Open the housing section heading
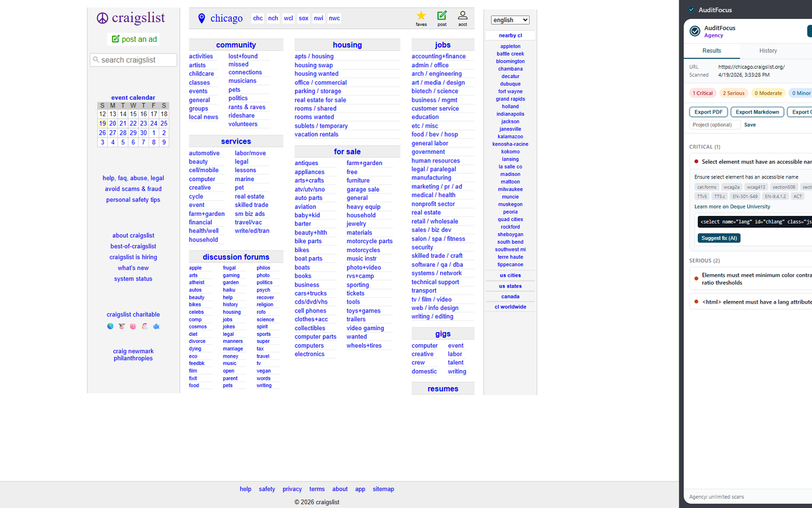 click(347, 45)
